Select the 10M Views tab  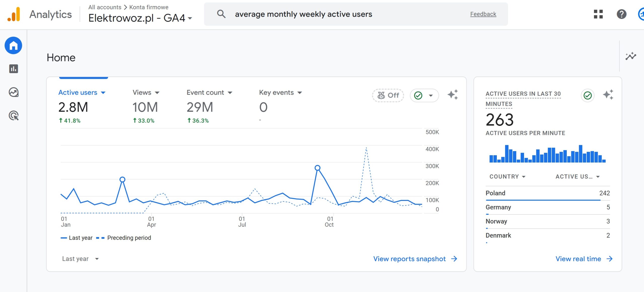tap(146, 106)
